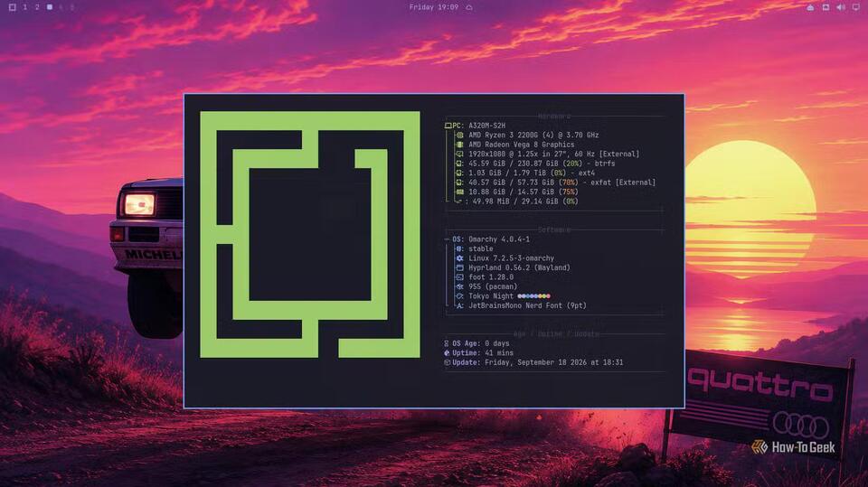Switch to workspace 2

pos(37,7)
